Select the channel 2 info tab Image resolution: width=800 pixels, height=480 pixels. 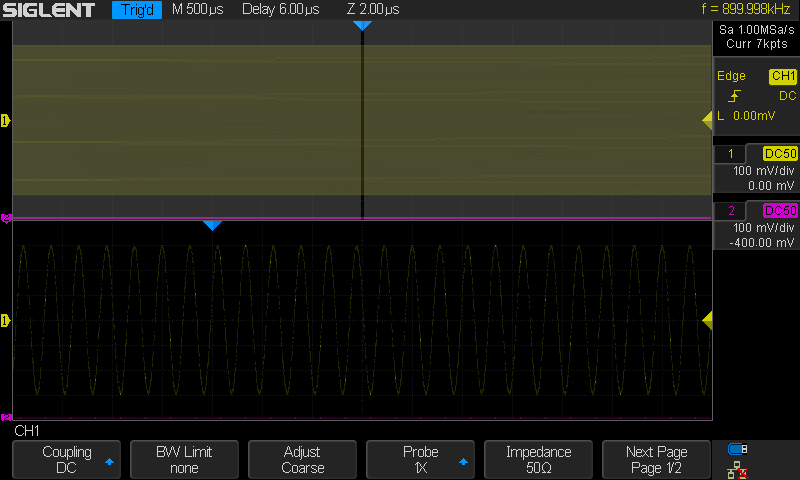coord(756,227)
